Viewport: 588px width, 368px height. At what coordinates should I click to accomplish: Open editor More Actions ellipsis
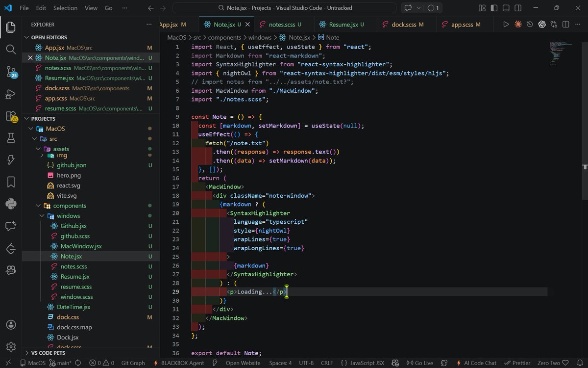(x=578, y=25)
